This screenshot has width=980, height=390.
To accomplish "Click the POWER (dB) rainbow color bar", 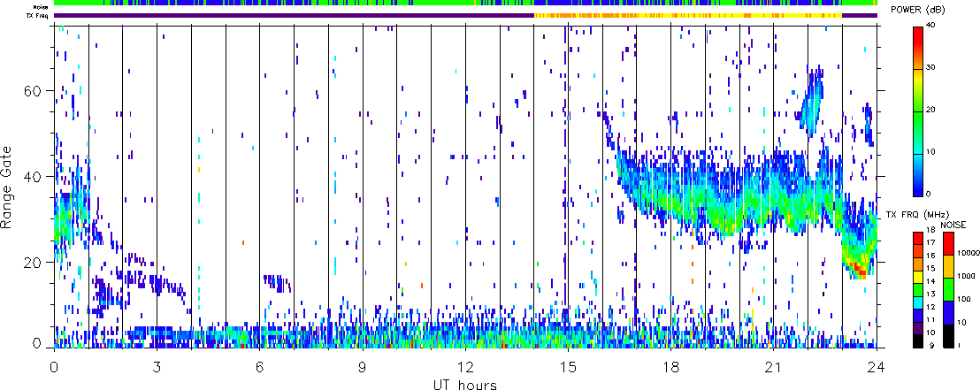I will click(917, 111).
